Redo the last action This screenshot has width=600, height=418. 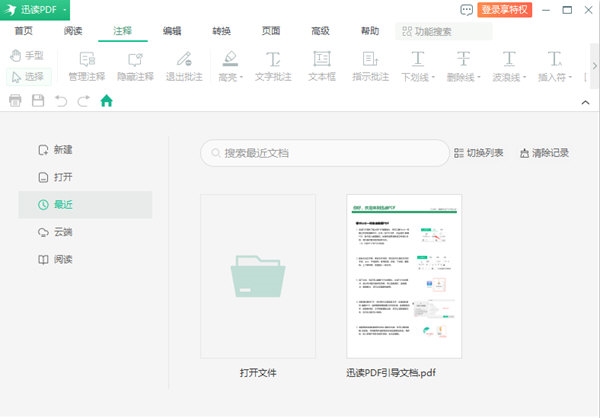point(83,101)
